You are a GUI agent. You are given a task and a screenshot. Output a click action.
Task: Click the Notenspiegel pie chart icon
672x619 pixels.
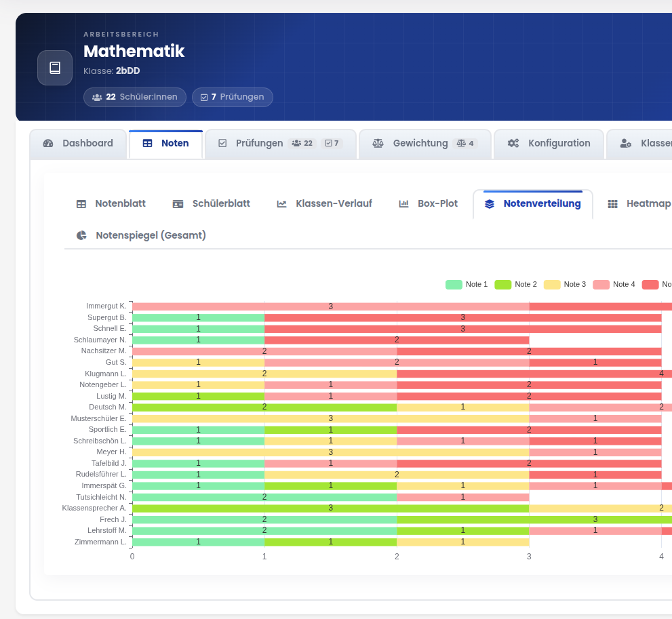click(x=81, y=235)
